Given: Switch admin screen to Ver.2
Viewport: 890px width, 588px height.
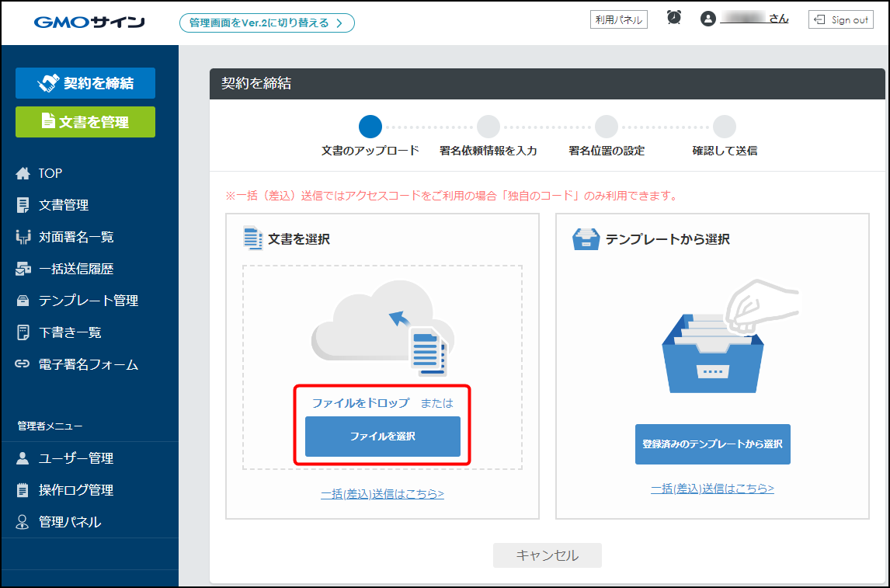Looking at the screenshot, I should point(266,23).
